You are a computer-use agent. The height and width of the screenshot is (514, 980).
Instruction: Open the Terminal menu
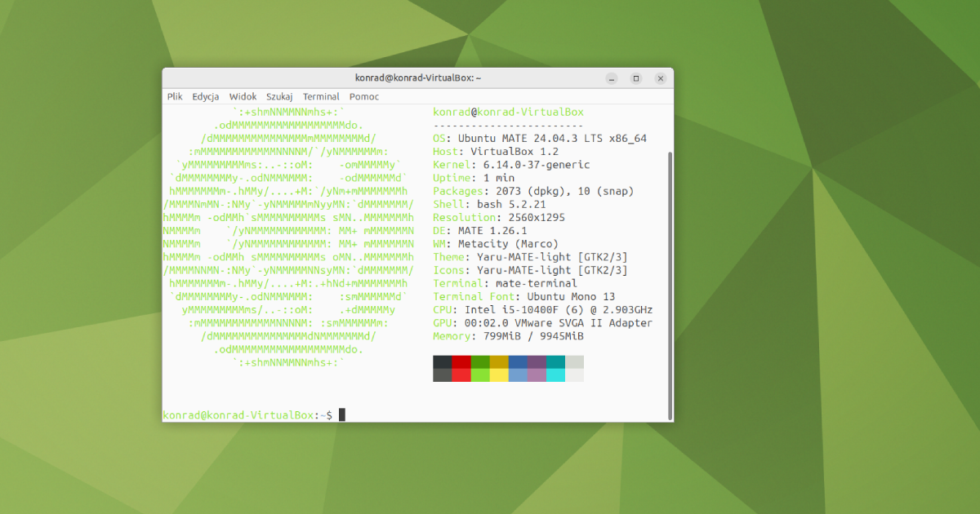[321, 96]
